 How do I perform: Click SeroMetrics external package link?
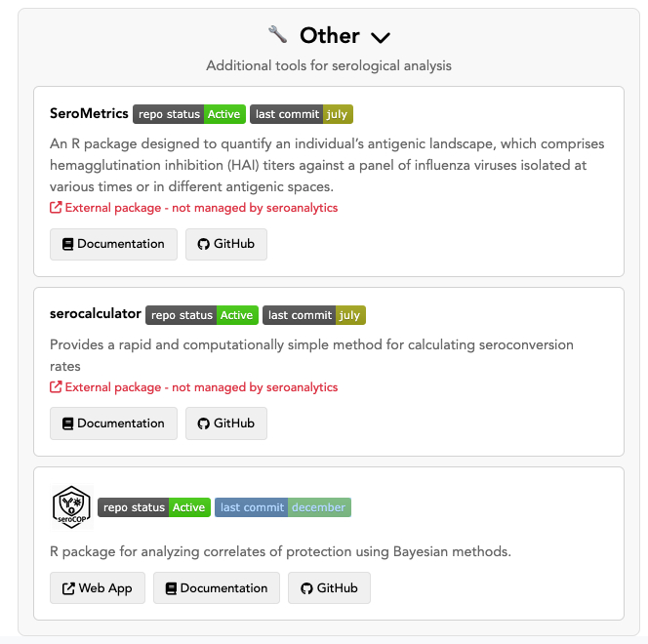[x=194, y=208]
